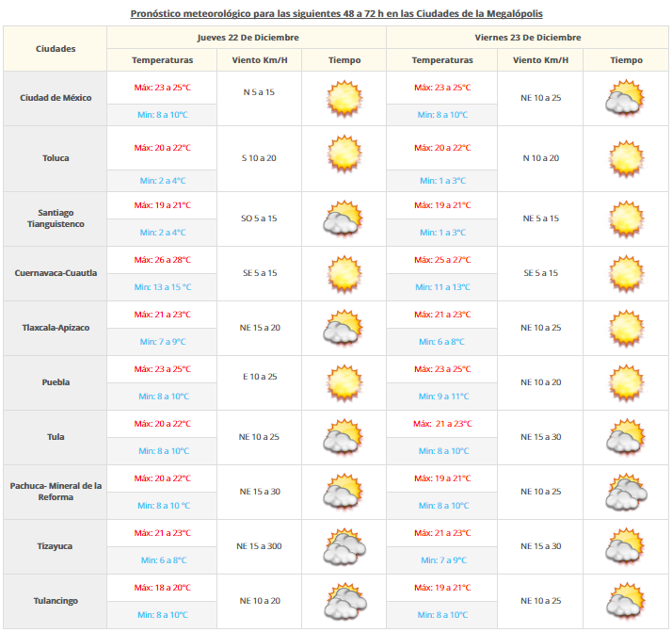The image size is (672, 632).
Task: Select Thursday's cloudy icon in the Tizayuca row
Action: tap(344, 546)
